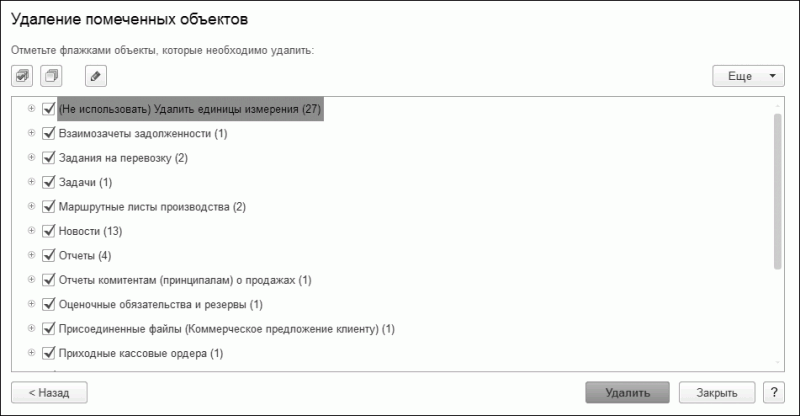
Task: Select Отчеты комитентам о продажах row
Action: pos(185,280)
